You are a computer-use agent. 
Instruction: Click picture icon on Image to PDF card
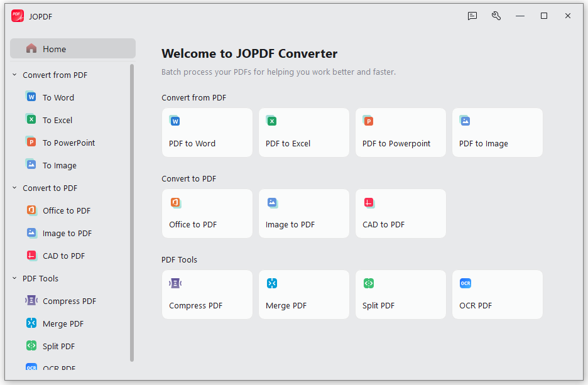[272, 202]
